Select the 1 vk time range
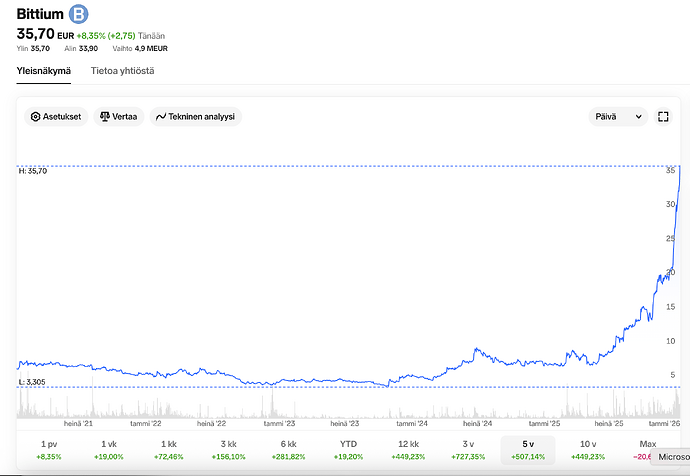Image resolution: width=690 pixels, height=476 pixels. 110,449
